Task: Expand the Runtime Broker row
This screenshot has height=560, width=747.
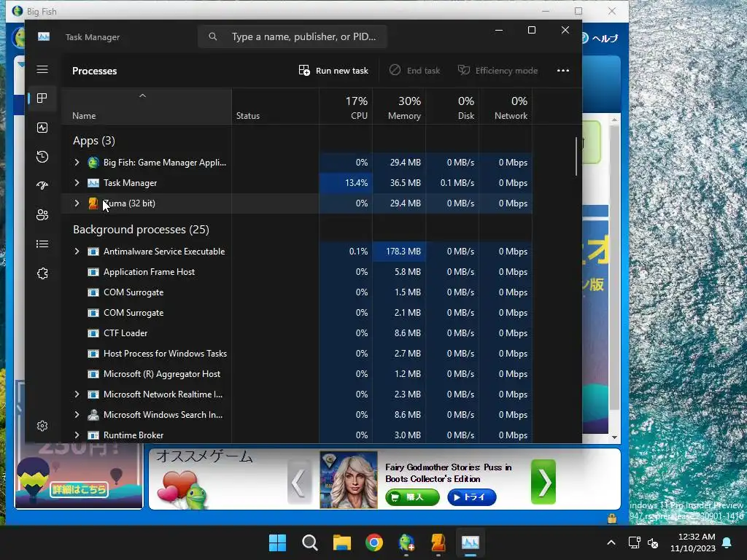Action: pos(77,435)
